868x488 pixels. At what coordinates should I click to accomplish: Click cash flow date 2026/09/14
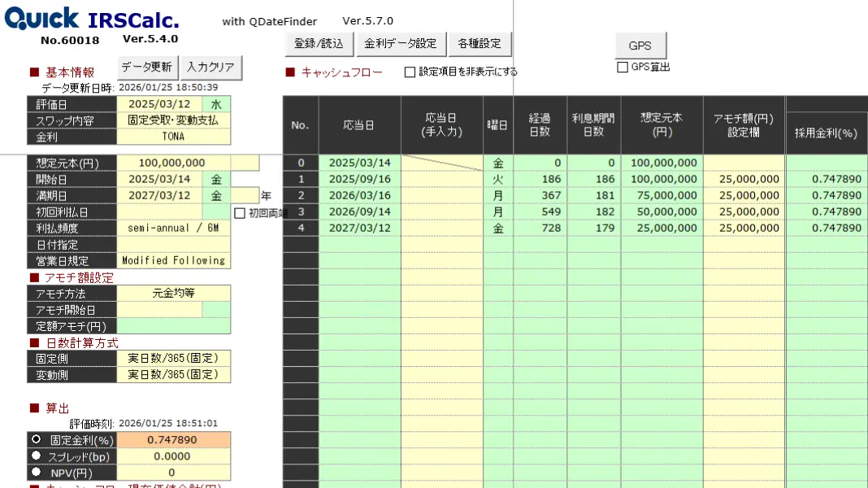360,211
